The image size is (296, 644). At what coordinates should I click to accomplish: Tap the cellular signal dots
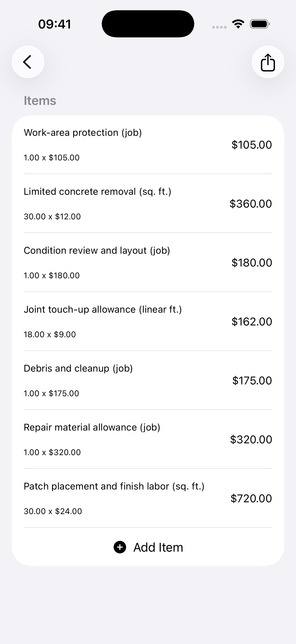219,27
